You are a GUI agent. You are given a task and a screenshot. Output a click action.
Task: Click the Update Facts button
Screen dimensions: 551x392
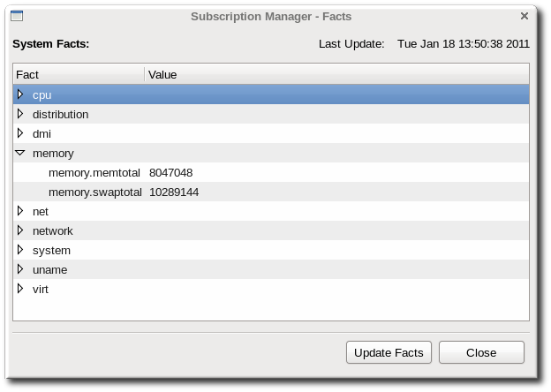[x=389, y=352]
